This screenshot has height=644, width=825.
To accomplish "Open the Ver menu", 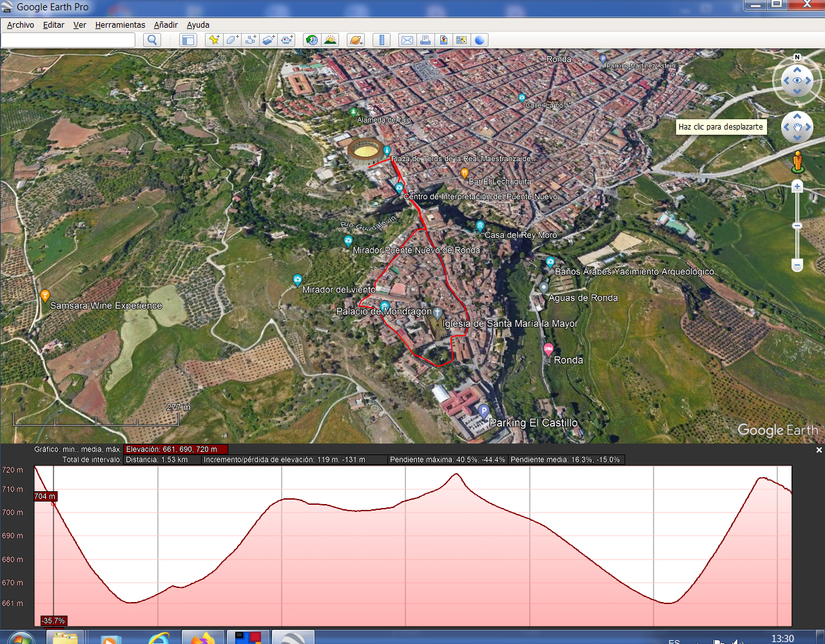I will (80, 24).
